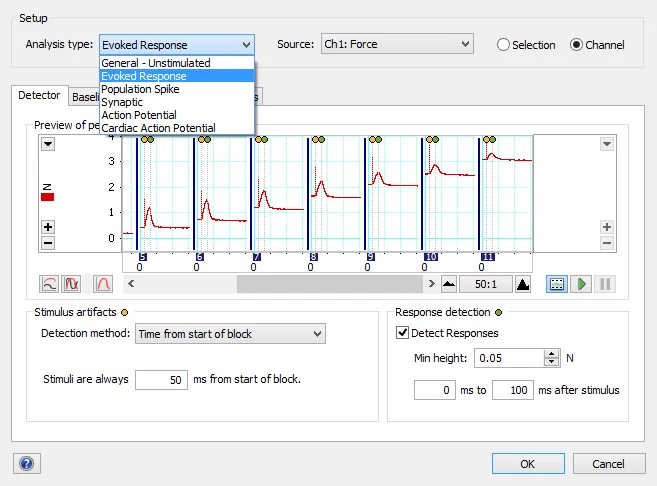Click the red N channel color swatch
Image resolution: width=657 pixels, height=486 pixels.
pyautogui.click(x=47, y=197)
